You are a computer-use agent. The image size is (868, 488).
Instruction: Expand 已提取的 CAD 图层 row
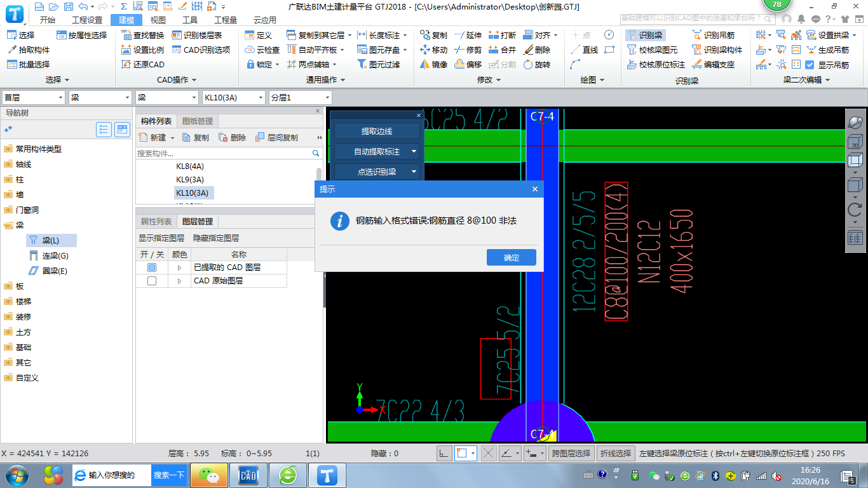pyautogui.click(x=179, y=268)
